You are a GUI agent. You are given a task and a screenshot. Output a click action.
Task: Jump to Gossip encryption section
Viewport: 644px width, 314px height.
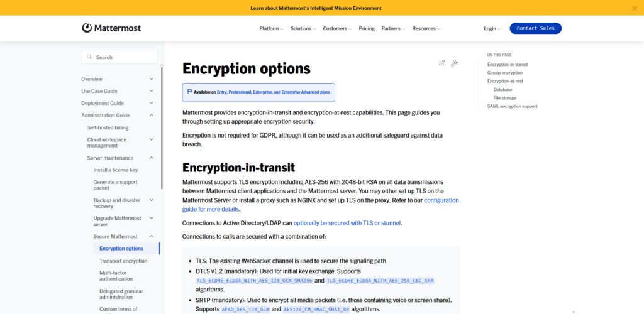pyautogui.click(x=505, y=73)
